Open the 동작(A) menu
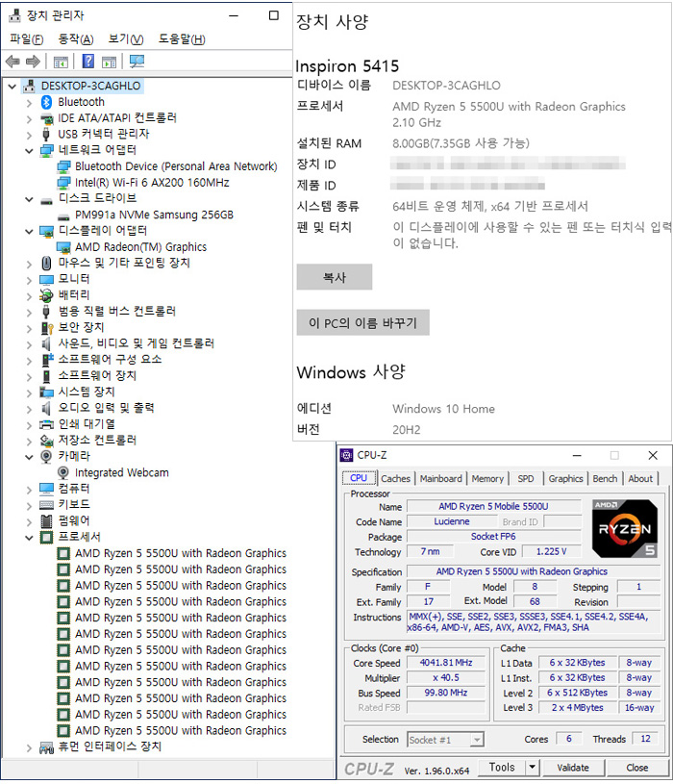This screenshot has height=784, width=673. 76,39
